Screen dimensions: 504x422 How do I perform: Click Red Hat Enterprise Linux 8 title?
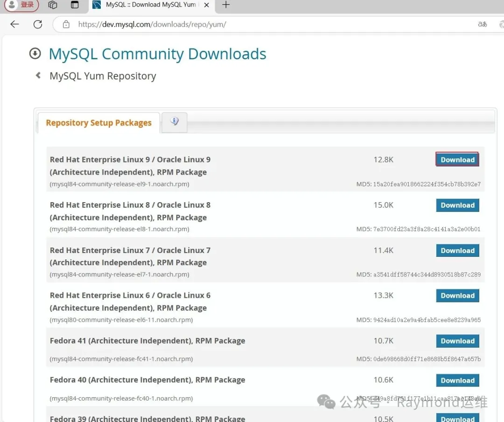pos(130,211)
